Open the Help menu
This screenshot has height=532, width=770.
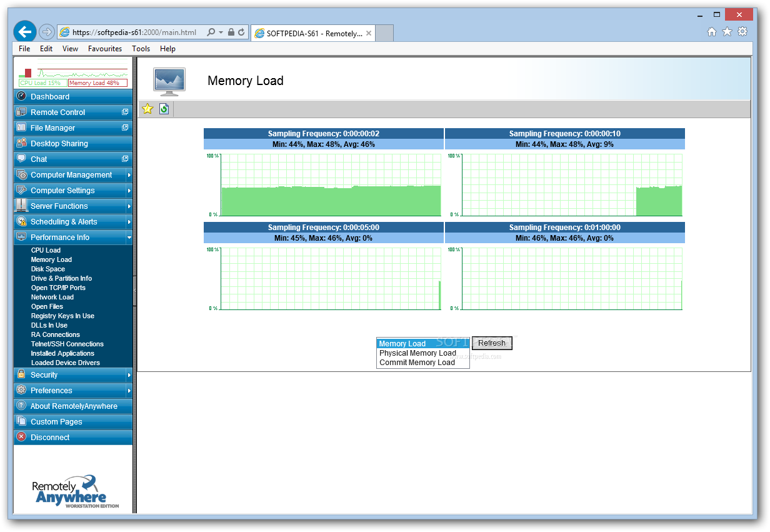click(x=167, y=48)
